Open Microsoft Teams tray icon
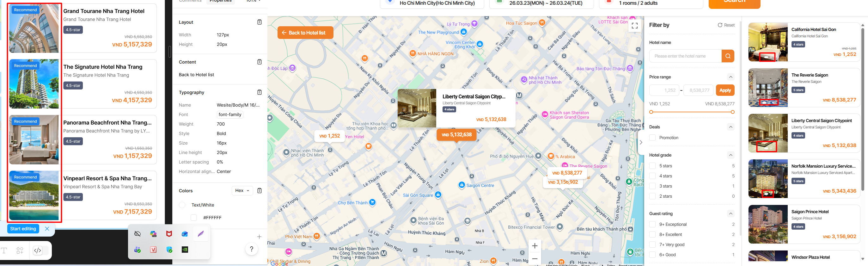 138,250
